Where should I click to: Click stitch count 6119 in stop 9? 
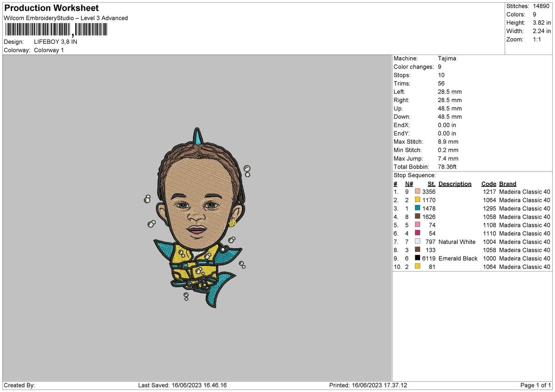pos(429,258)
